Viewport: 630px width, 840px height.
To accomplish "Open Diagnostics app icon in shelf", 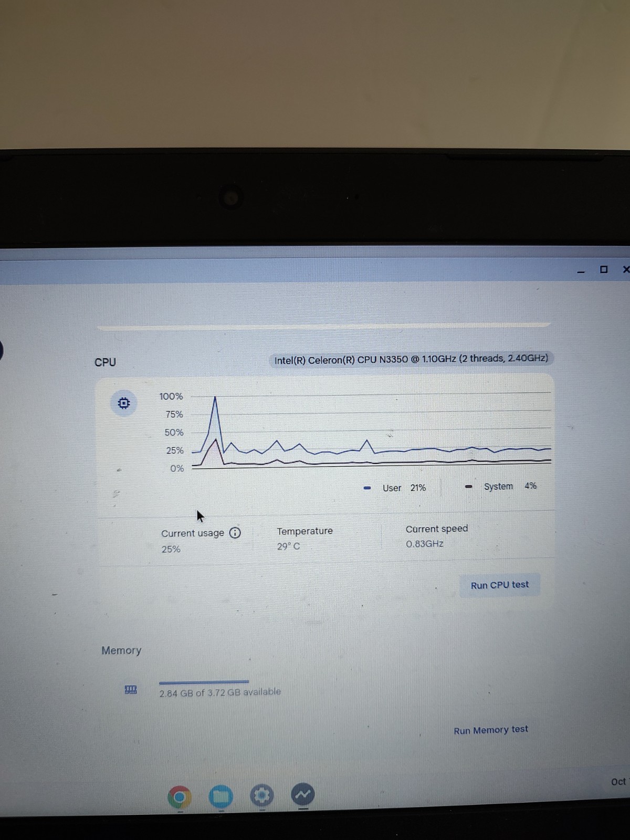I will 303,795.
